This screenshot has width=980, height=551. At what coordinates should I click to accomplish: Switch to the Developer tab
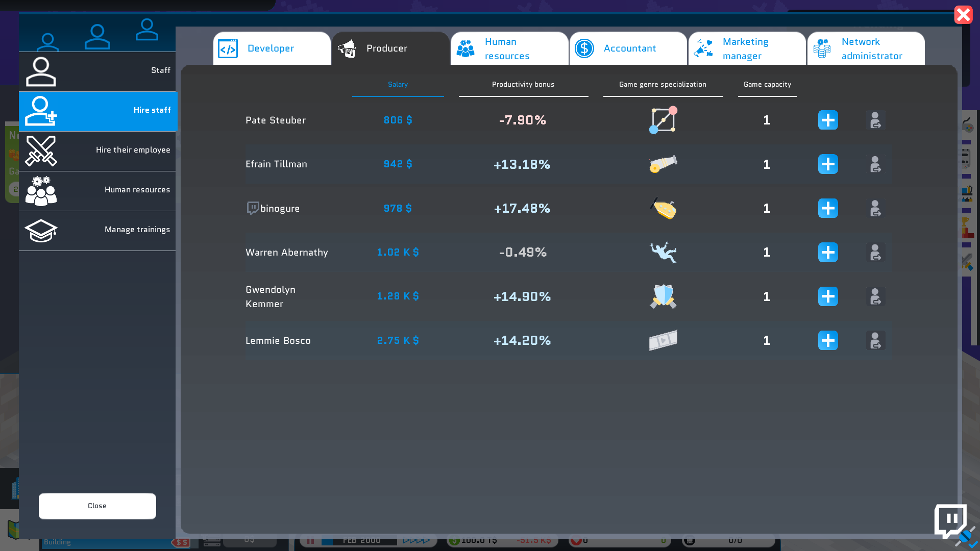tap(272, 48)
